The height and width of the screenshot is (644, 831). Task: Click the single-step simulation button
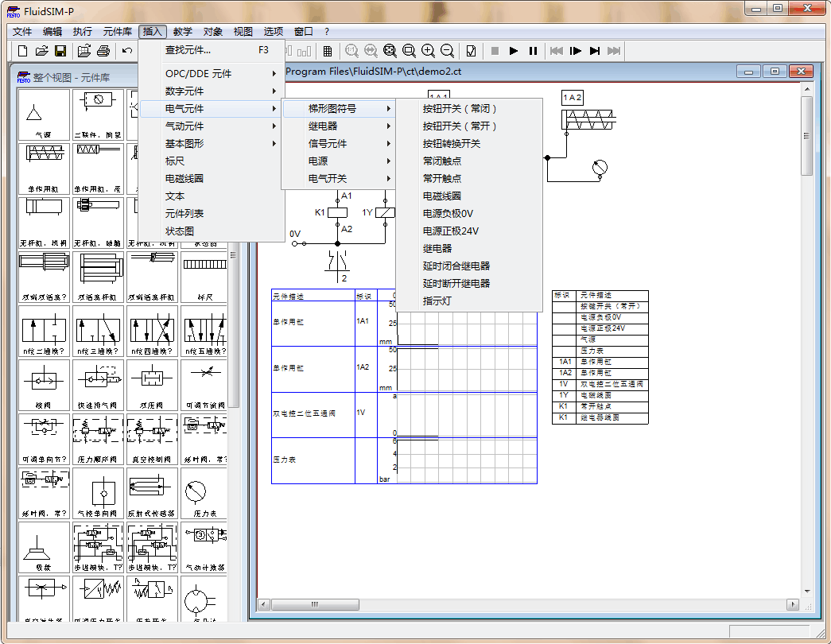coord(576,51)
